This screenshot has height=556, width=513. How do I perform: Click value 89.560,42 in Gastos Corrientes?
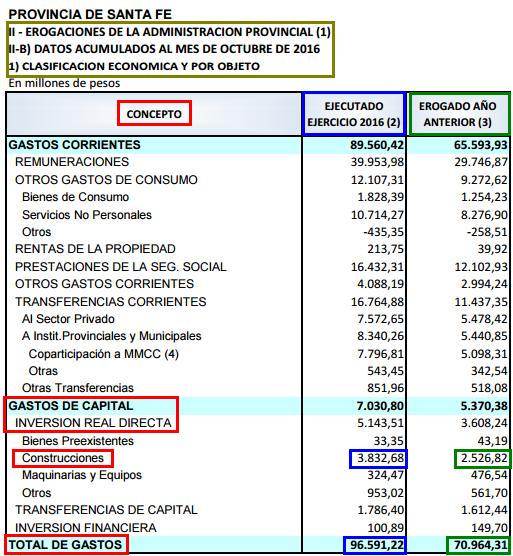[377, 145]
